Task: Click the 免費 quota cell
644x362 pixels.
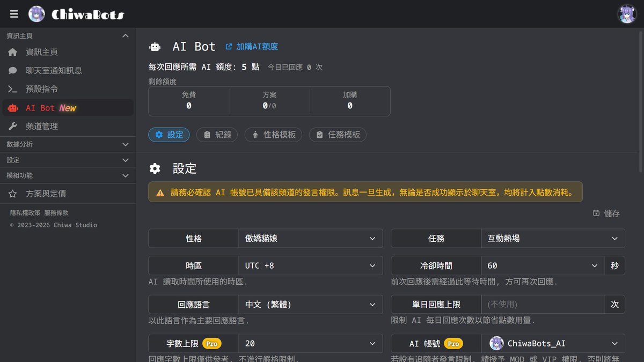Action: [189, 101]
